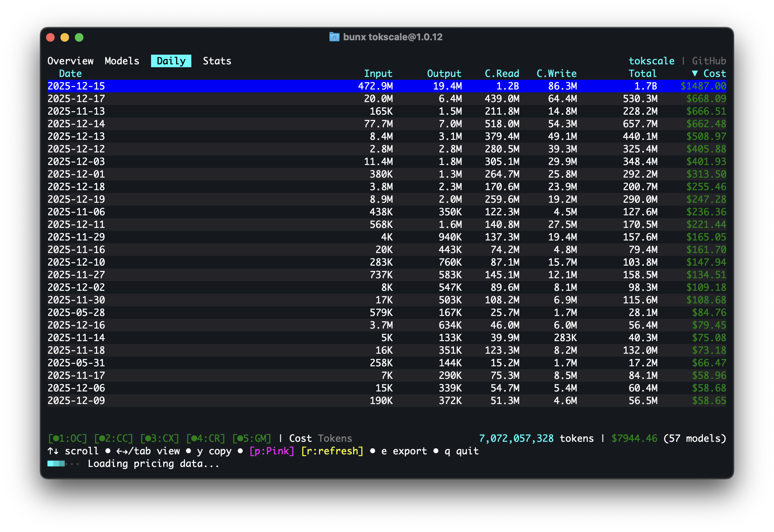Click the descending sort arrow beside Cost

[695, 73]
